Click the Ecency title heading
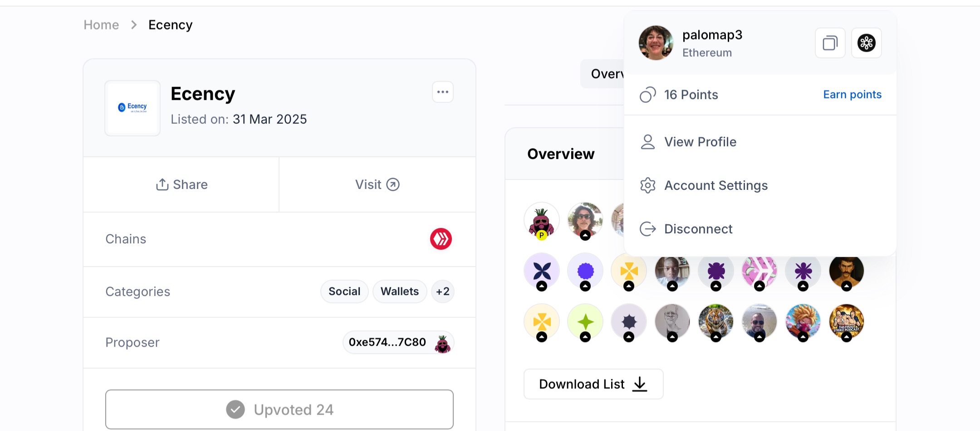Viewport: 980px width, 431px height. (x=203, y=94)
